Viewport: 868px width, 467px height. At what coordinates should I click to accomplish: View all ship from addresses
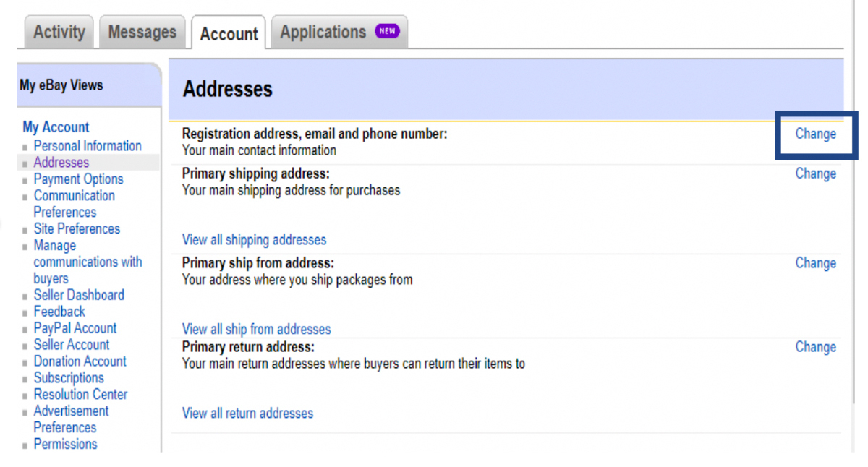tap(256, 330)
